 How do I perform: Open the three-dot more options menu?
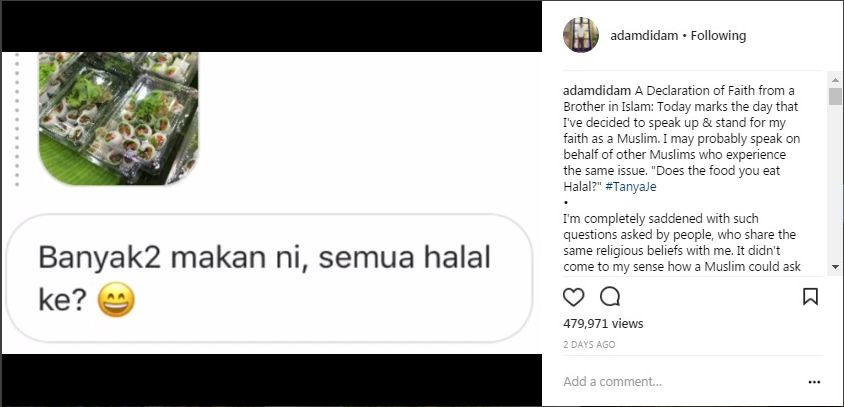pos(814,382)
